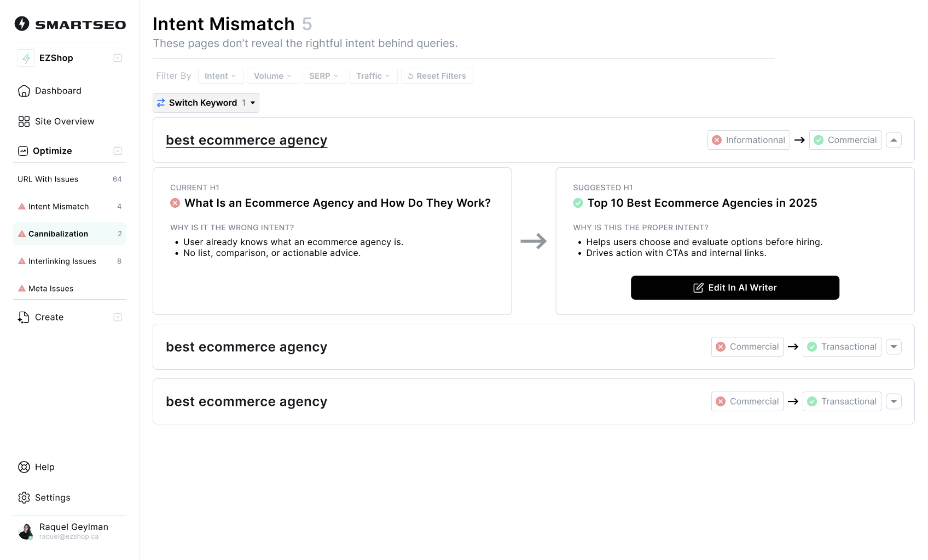The image size is (928, 560).
Task: Click the Create document sparkle icon
Action: tap(24, 317)
